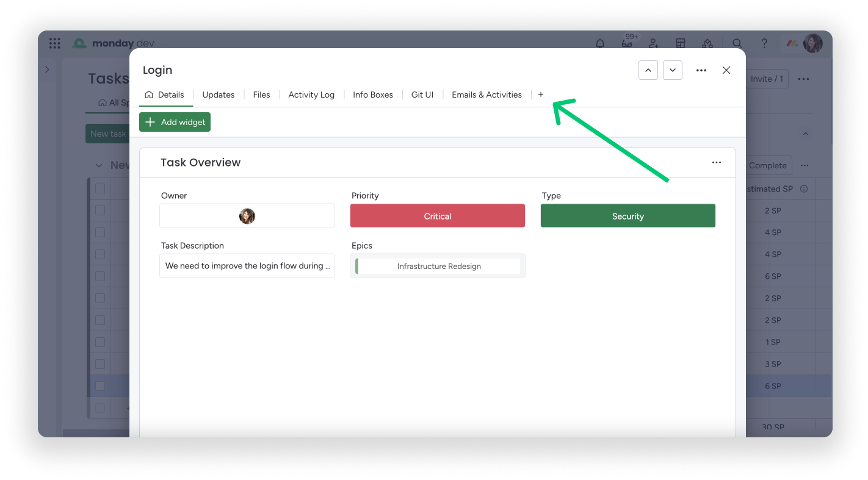
Task: Open the inbox with 99+ badge
Action: [x=627, y=43]
